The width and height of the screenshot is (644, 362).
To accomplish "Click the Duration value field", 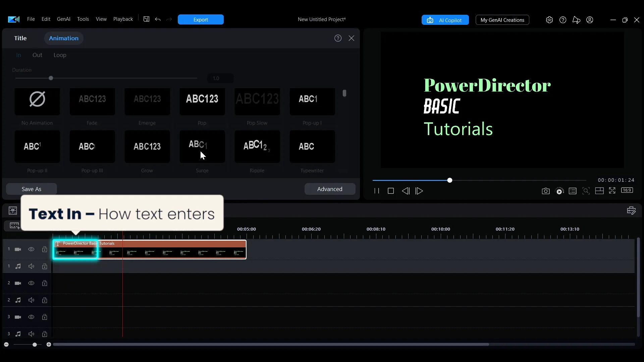I will (x=220, y=78).
